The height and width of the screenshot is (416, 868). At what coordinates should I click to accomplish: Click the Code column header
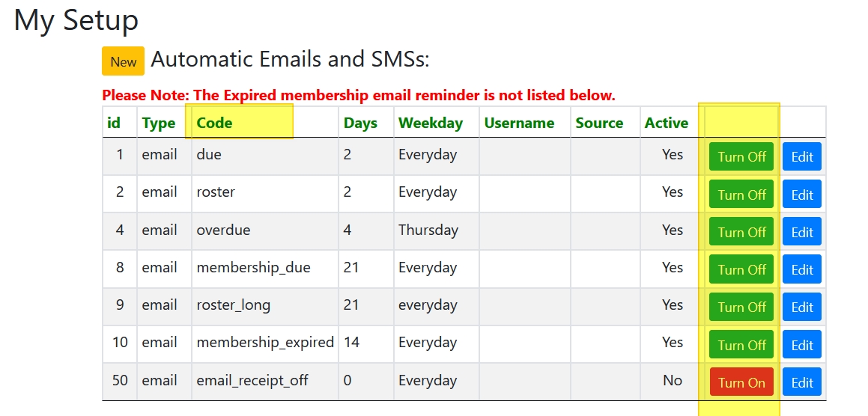click(x=214, y=123)
